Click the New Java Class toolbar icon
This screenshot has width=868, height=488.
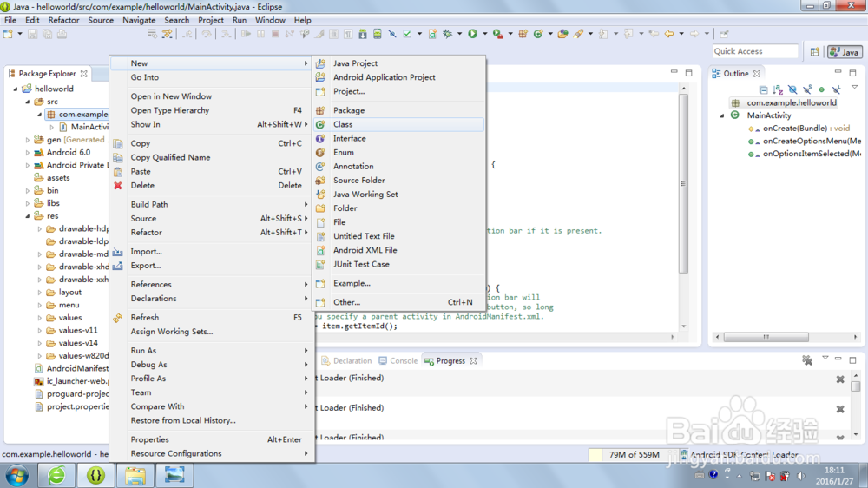[x=537, y=34]
